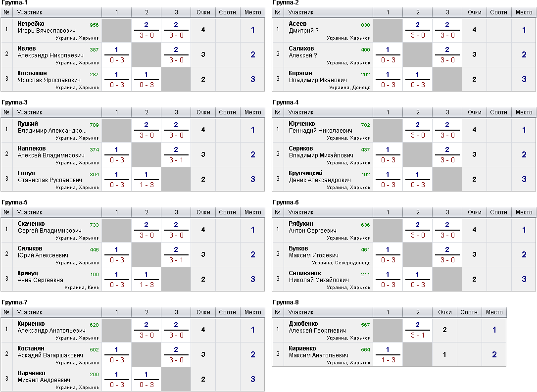
Task: Open Корягин Владимир Иванович's entry
Action: point(300,73)
